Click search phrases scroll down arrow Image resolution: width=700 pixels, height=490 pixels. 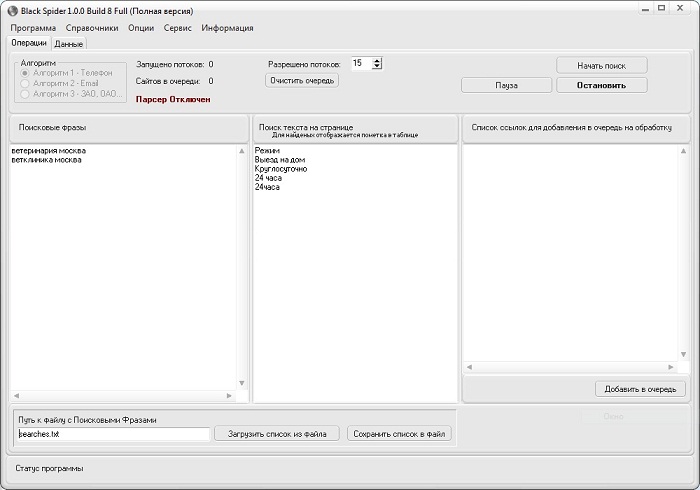tap(242, 383)
